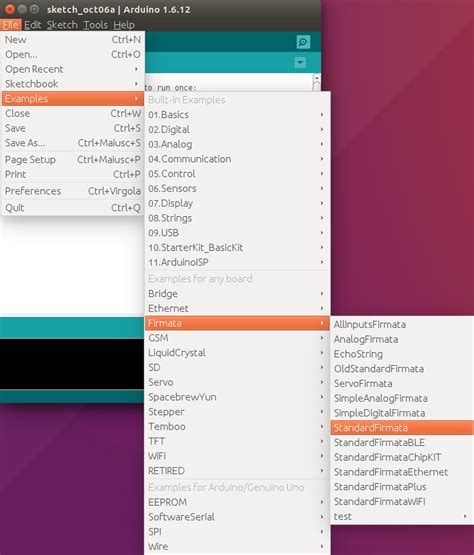Open the ServoFirmata example

[402, 384]
